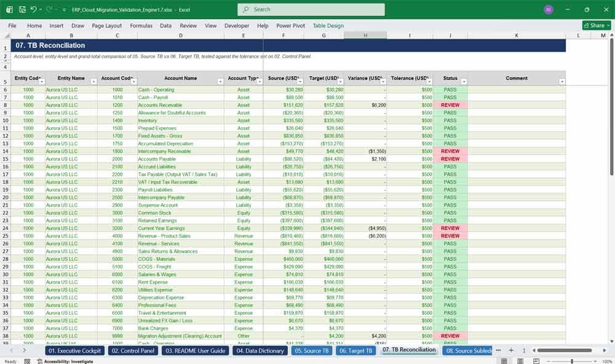This screenshot has height=364, width=615.
Task: Click the Migration Adjustment (Clearing) Account cell
Action: click(x=180, y=336)
